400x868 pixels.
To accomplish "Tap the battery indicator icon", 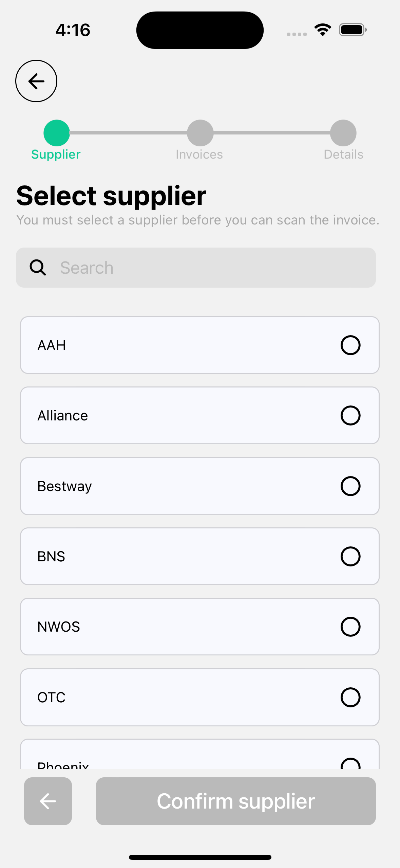I will [353, 30].
